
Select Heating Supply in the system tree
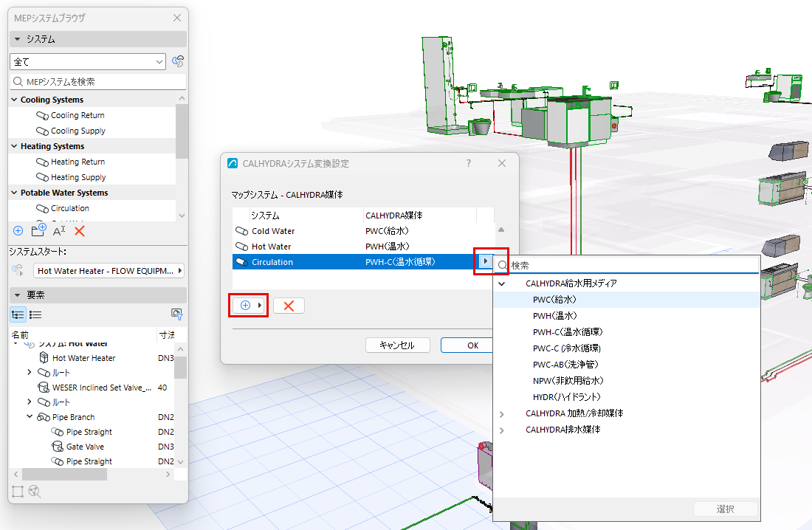(78, 177)
